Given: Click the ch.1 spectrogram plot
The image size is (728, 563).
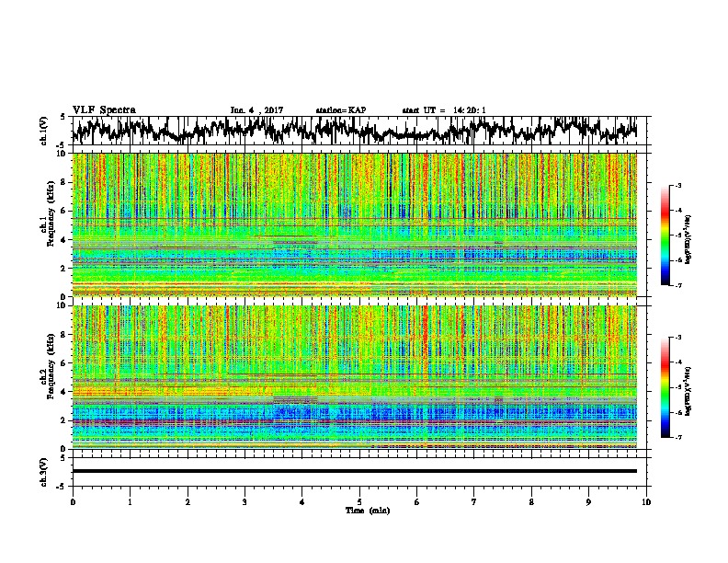Looking at the screenshot, I should click(x=355, y=224).
